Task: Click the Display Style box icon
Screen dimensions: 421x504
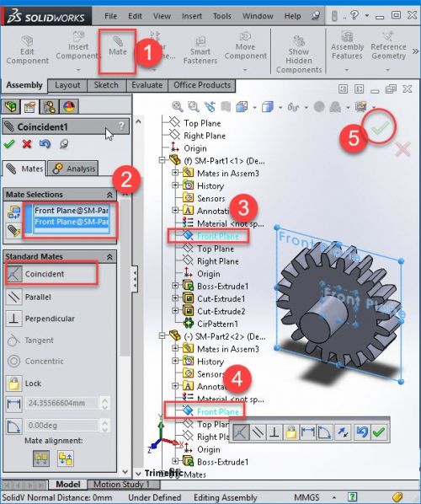Action: pos(267,106)
